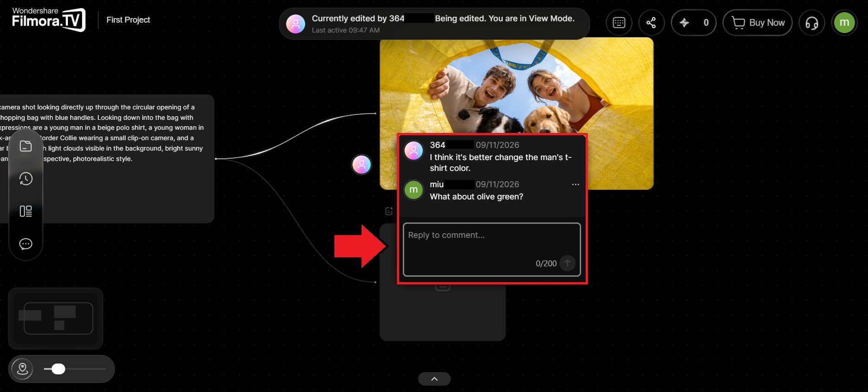Open the keyboard shortcuts icon

point(619,23)
